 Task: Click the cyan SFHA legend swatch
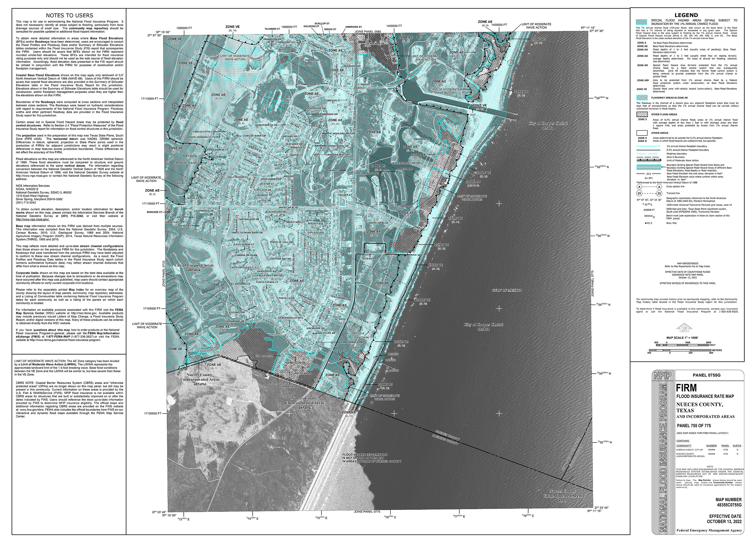point(642,22)
